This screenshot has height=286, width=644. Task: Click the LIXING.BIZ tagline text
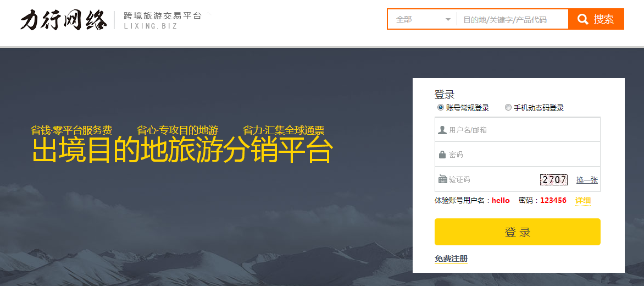click(x=151, y=26)
